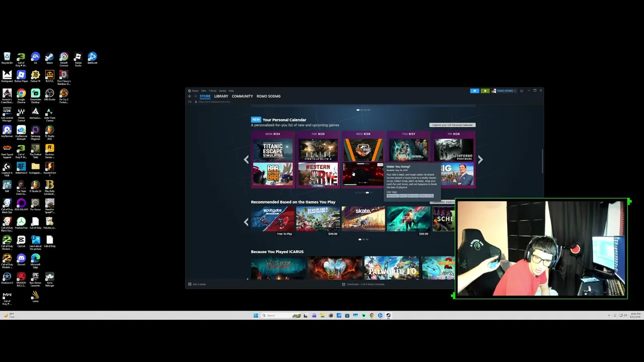Select the Auto-Tune Central shortcut

click(x=49, y=114)
